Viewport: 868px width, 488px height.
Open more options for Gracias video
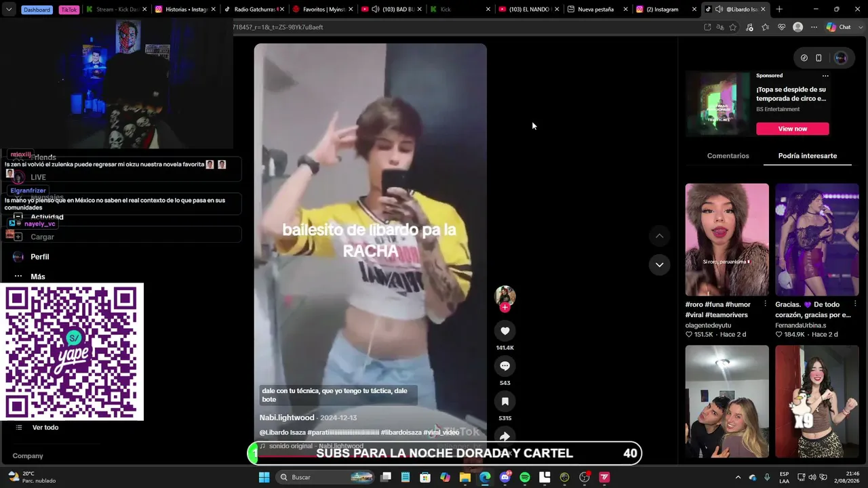click(x=855, y=304)
